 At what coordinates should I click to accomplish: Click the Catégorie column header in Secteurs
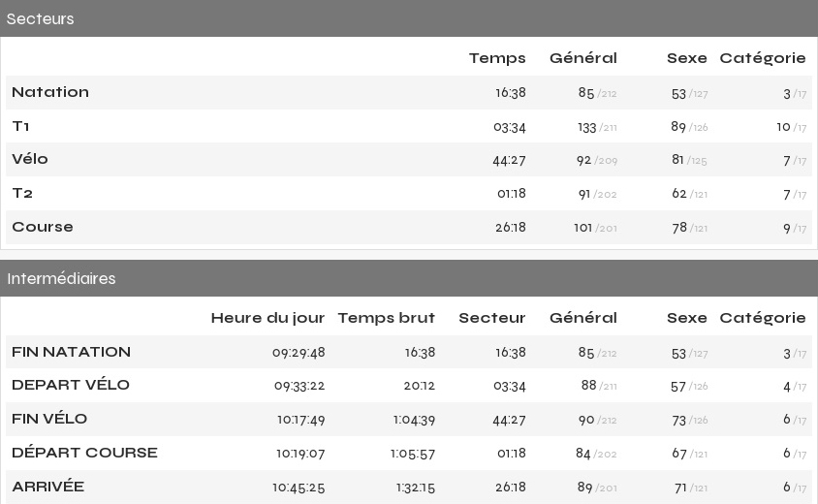point(763,58)
